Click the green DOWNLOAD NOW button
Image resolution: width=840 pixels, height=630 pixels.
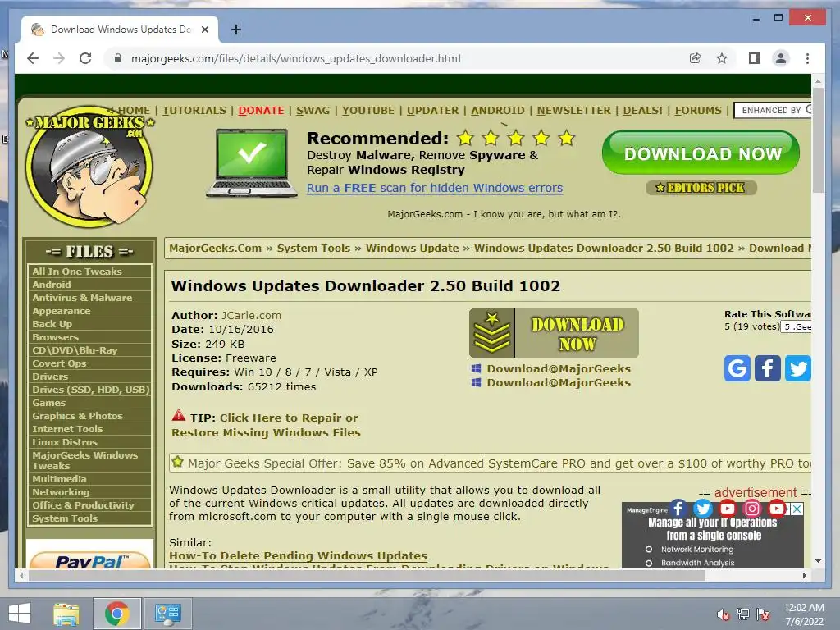(x=701, y=153)
